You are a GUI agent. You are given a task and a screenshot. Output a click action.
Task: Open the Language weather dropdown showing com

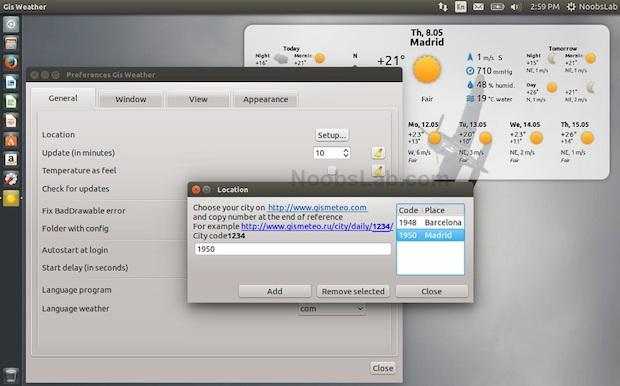pos(331,308)
